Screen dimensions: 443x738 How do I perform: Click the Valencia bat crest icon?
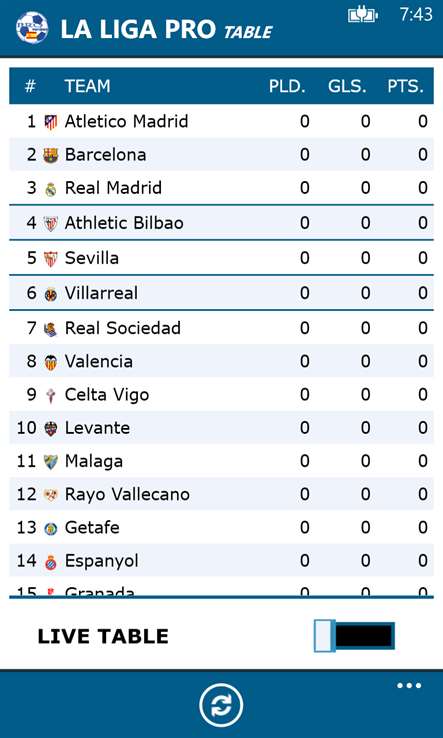coord(50,362)
